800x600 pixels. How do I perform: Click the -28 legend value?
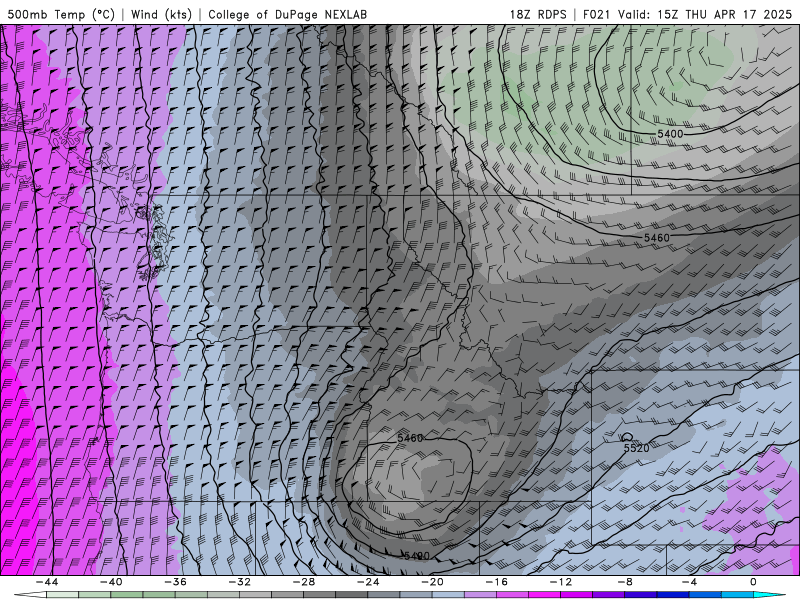tap(304, 582)
